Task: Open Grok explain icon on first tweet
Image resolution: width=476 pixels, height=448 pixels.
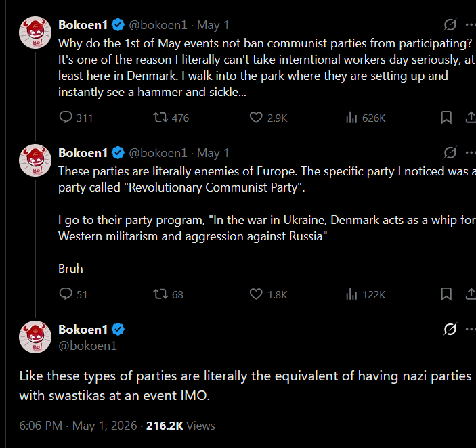Action: (450, 25)
